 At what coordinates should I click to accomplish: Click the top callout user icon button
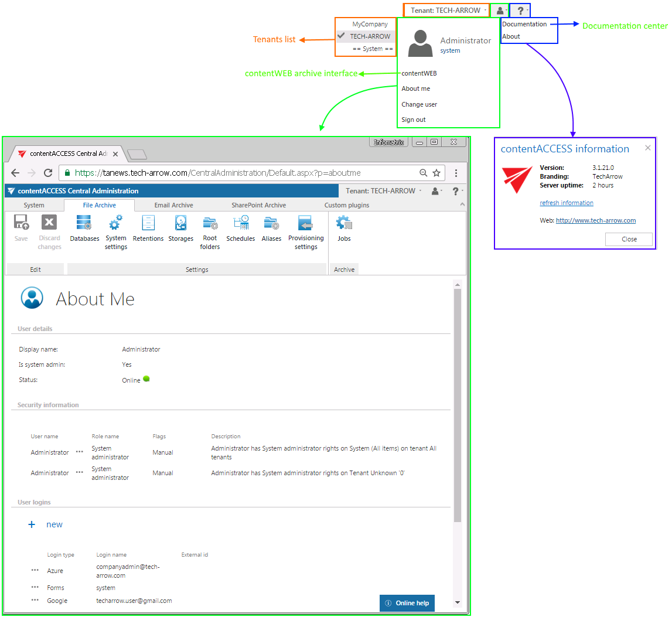[500, 11]
